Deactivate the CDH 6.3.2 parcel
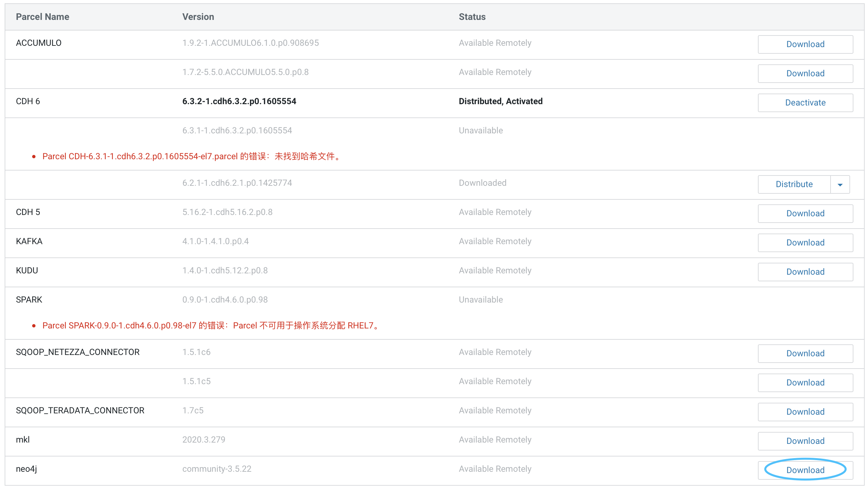 805,103
